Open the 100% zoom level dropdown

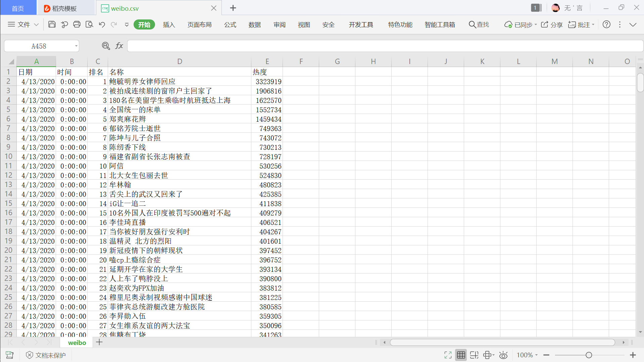527,355
